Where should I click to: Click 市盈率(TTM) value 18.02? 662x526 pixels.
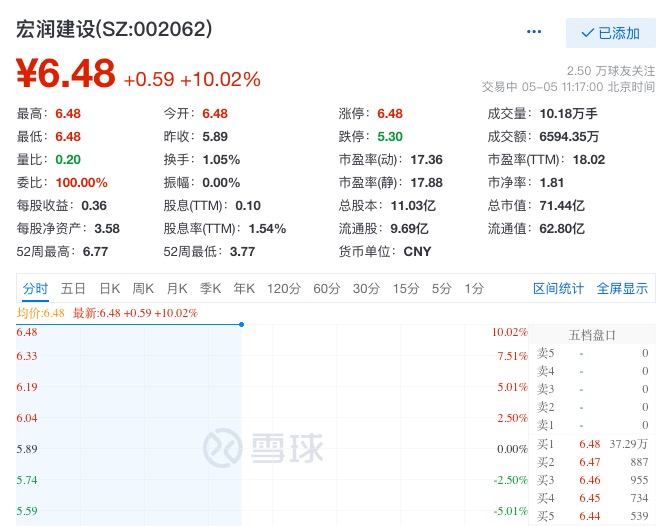tap(589, 160)
